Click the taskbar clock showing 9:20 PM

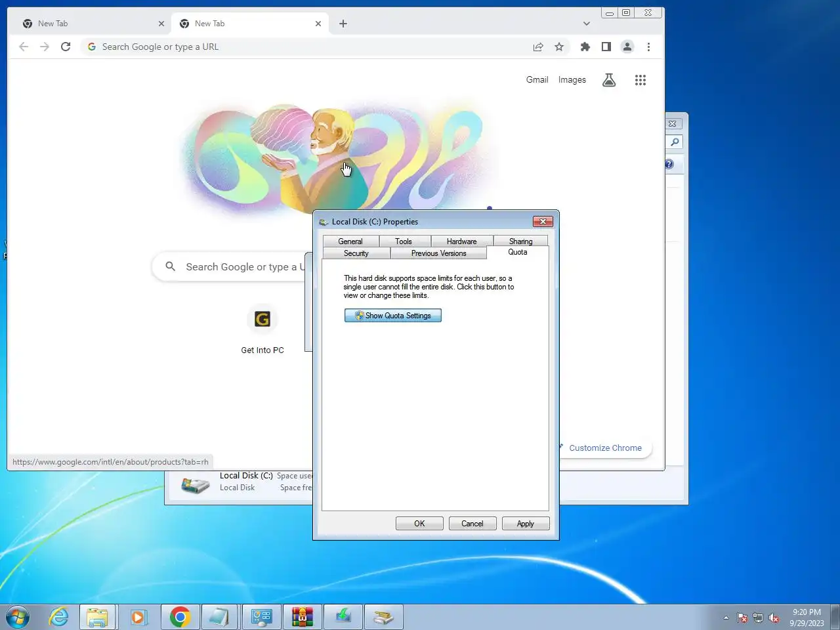click(807, 618)
